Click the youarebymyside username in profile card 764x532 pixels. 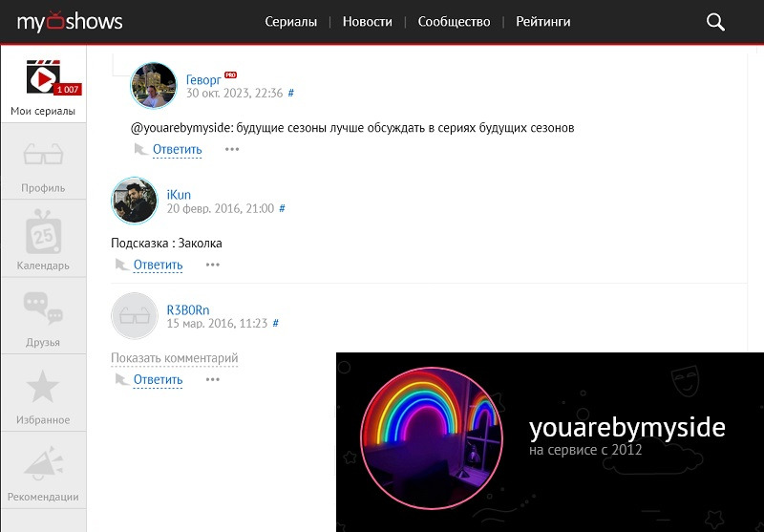coord(627,427)
